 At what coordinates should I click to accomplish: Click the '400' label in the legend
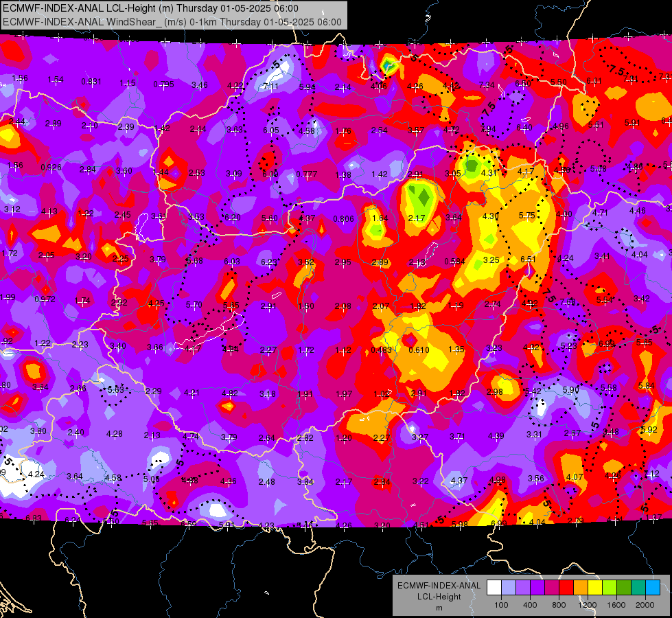[x=530, y=605]
